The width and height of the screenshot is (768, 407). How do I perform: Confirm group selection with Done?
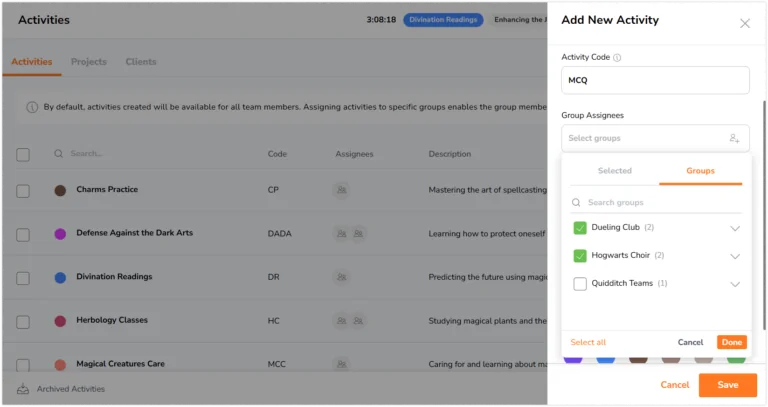pyautogui.click(x=732, y=342)
